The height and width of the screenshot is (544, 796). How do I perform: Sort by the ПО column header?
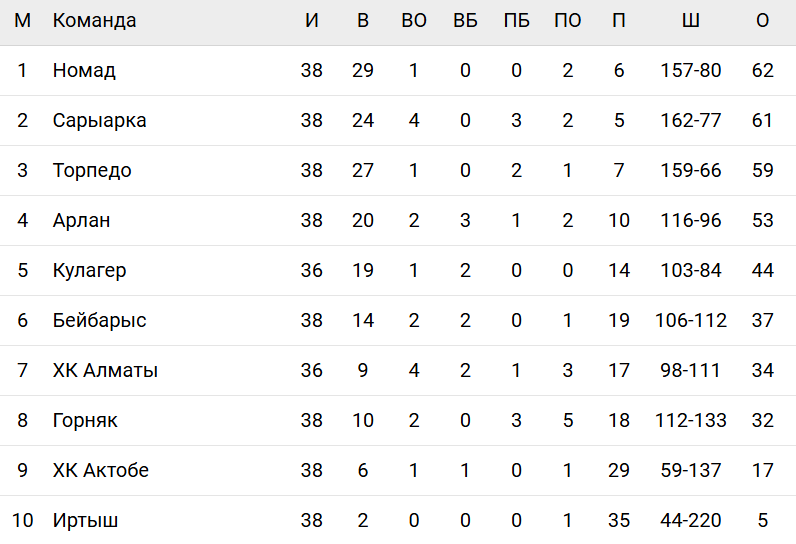click(x=567, y=21)
